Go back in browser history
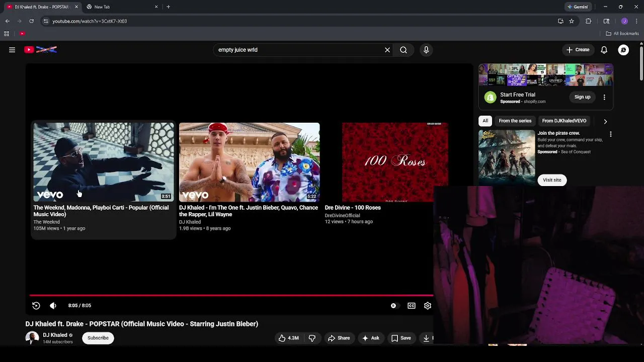This screenshot has height=362, width=644. (7, 21)
